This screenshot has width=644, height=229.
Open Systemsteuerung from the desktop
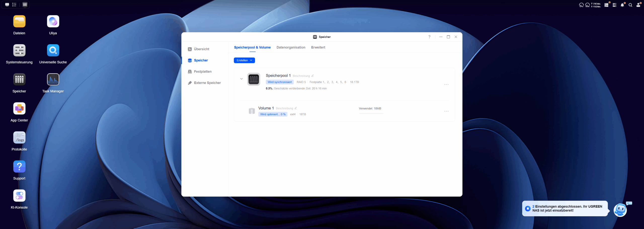pyautogui.click(x=19, y=51)
